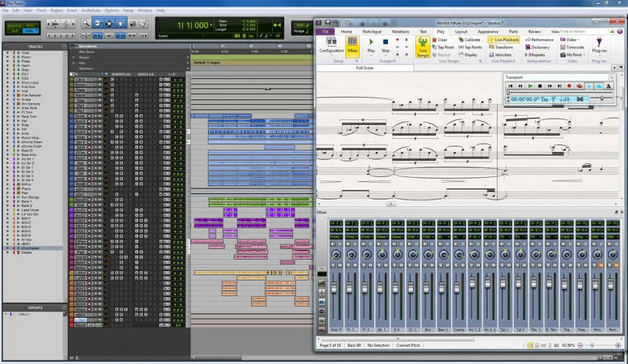Open the AudioSuite menu in Pro Tools

pos(91,10)
